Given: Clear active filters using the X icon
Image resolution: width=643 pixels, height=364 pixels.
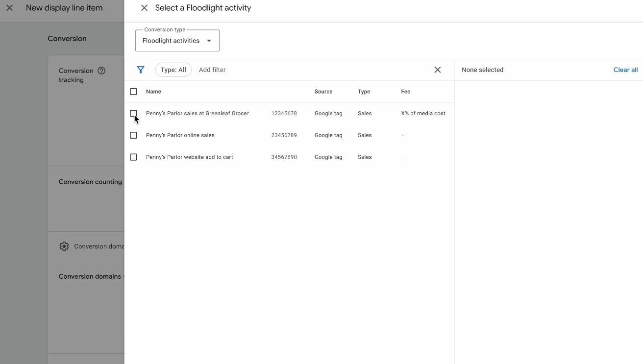Looking at the screenshot, I should [437, 70].
